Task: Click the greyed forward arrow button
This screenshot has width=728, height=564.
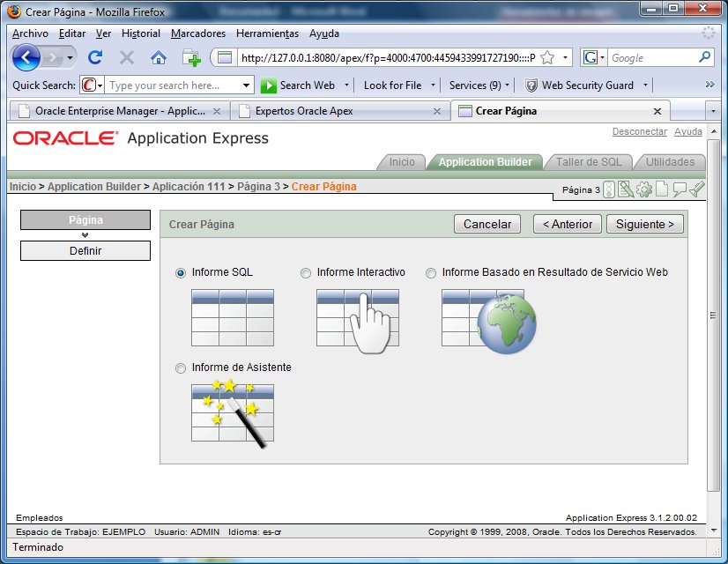Action: pyautogui.click(x=53, y=57)
